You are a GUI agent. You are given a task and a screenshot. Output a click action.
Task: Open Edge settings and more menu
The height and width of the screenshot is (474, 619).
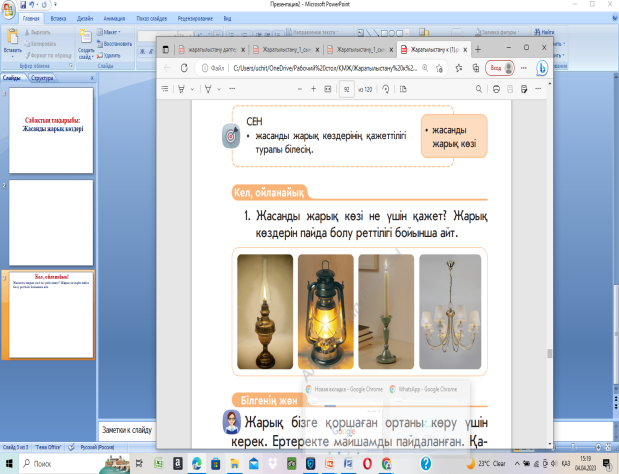coord(523,68)
